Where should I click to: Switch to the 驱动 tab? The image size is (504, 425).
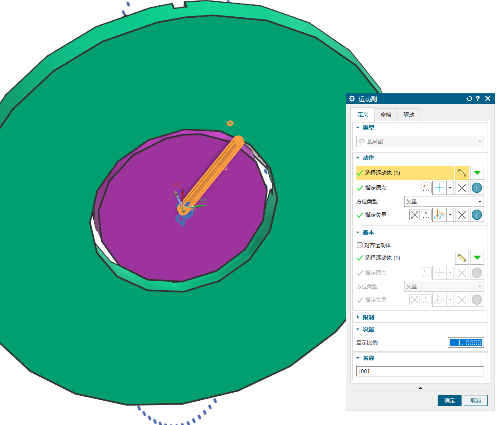[409, 115]
